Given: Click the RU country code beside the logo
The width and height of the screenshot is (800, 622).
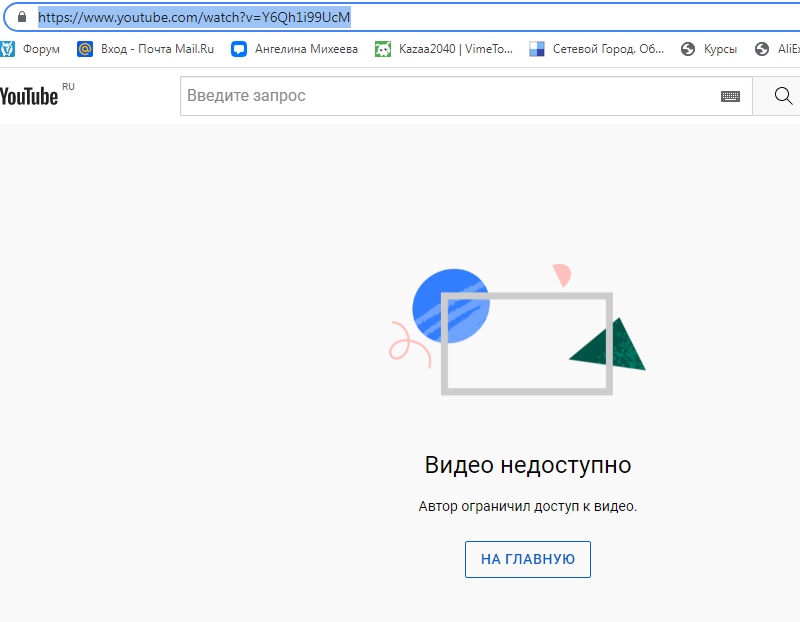Looking at the screenshot, I should coord(68,87).
